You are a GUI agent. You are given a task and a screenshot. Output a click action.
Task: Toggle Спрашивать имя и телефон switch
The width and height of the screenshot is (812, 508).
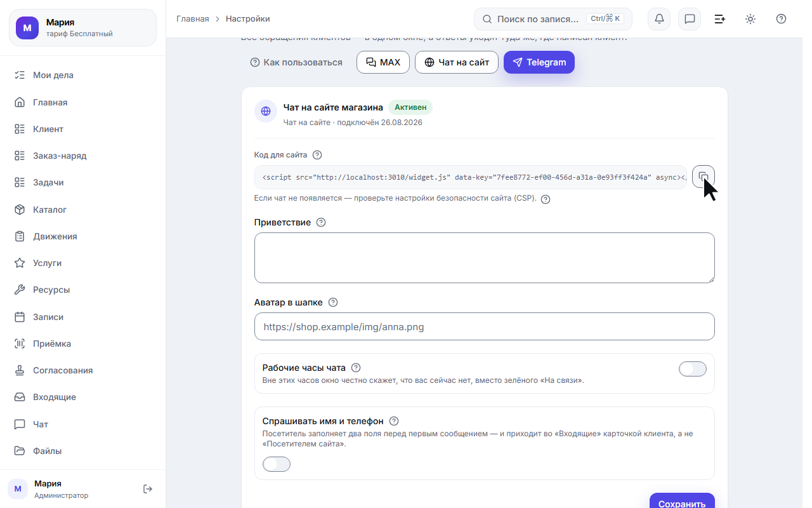tap(277, 464)
